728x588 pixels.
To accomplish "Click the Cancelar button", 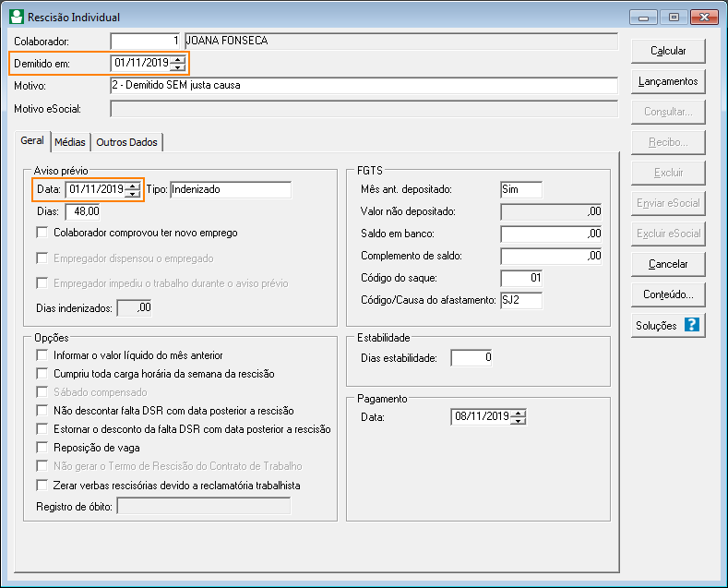I will [668, 264].
